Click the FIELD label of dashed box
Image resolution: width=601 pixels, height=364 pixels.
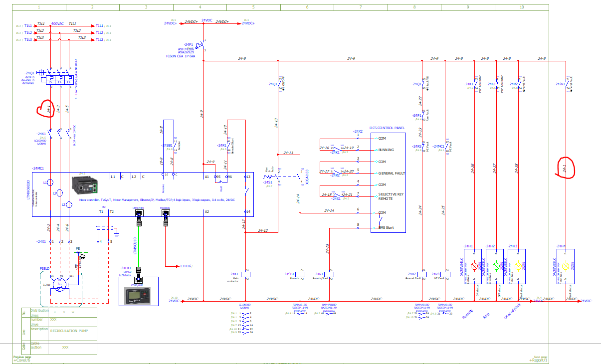[x=45, y=268]
